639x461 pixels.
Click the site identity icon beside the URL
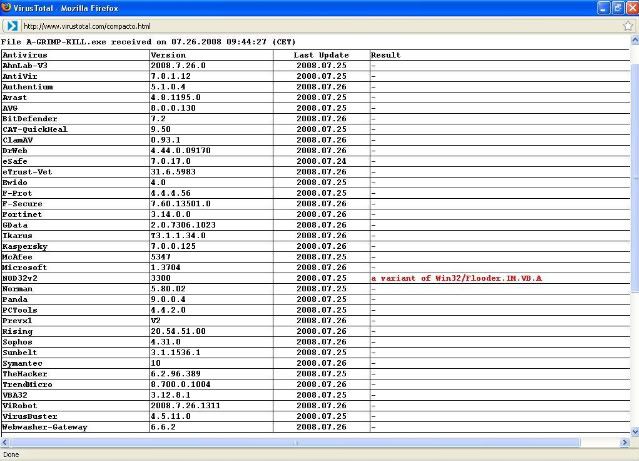(12, 26)
